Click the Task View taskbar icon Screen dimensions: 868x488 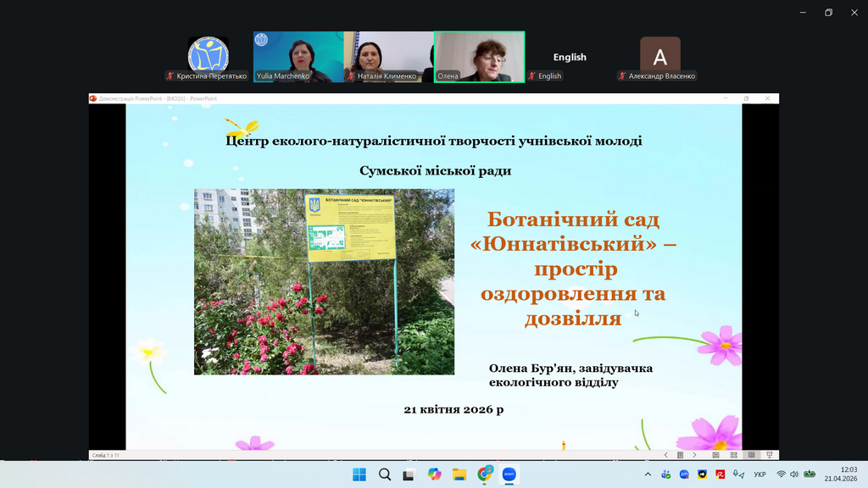[409, 474]
